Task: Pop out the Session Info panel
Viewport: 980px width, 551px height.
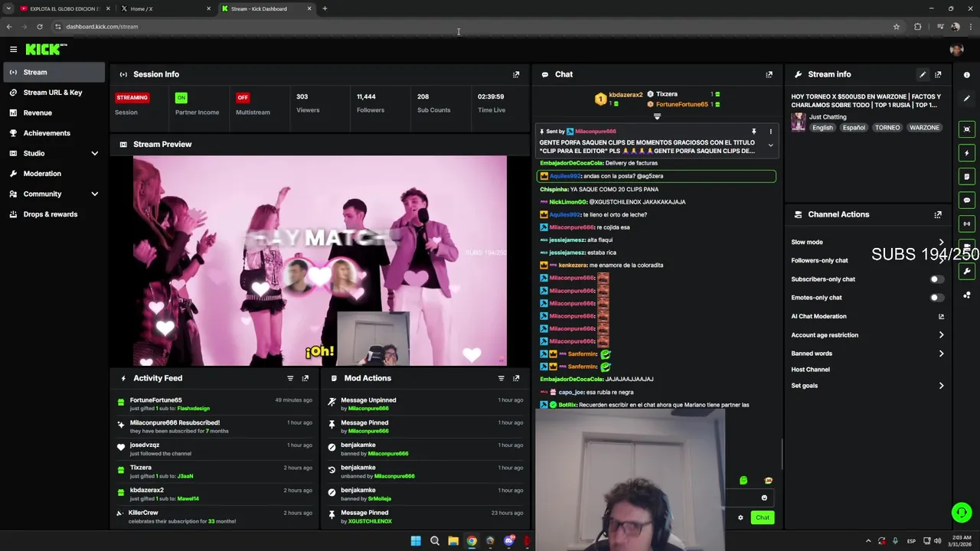Action: tap(516, 74)
